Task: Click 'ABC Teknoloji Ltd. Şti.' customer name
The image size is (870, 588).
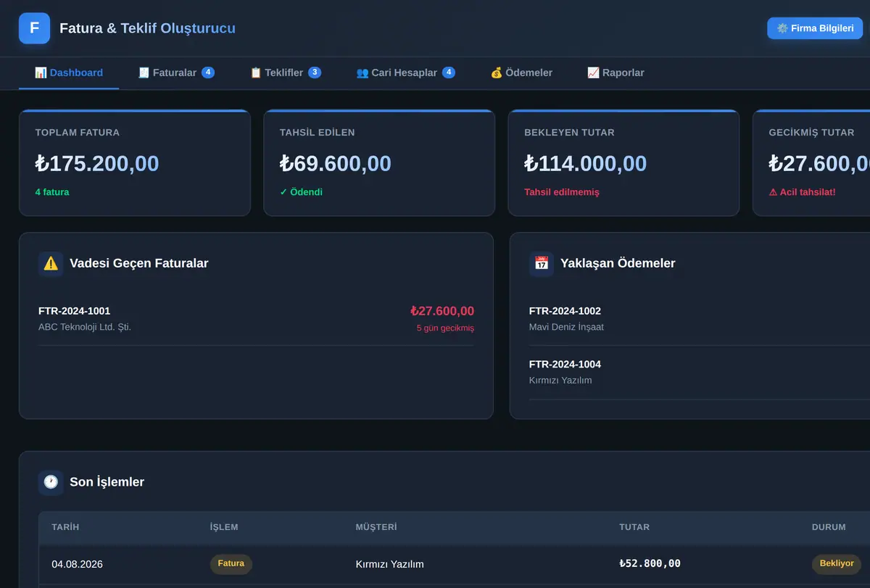Action: click(85, 327)
